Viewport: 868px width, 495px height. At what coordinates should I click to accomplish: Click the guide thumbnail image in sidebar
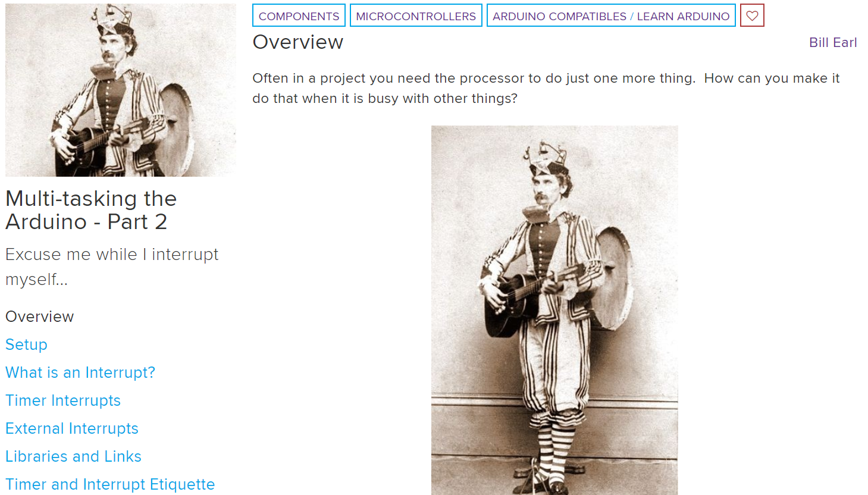tap(121, 90)
